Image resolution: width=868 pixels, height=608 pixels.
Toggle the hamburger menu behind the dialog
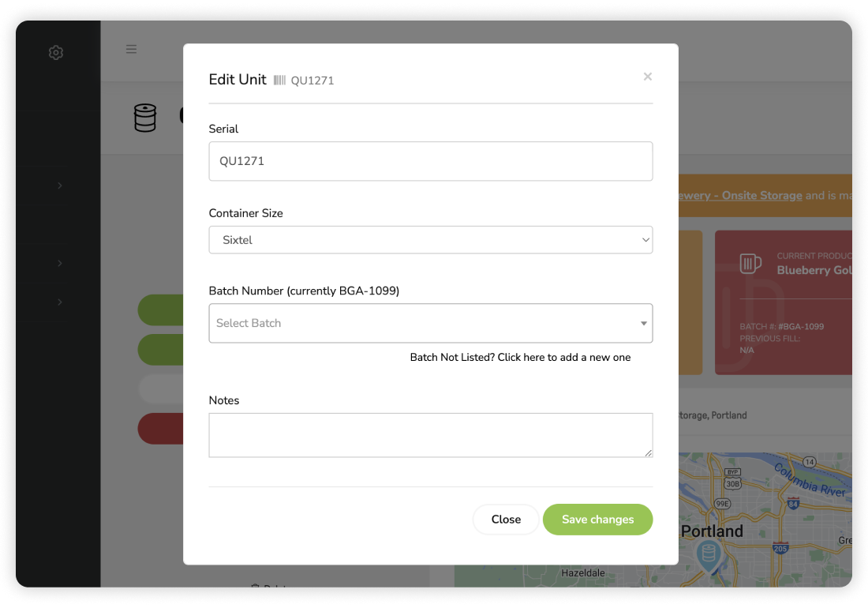(131, 49)
